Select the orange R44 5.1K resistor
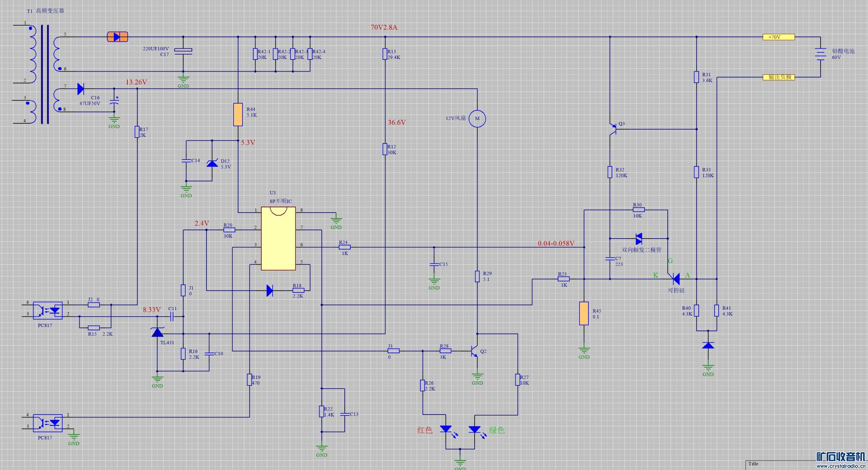Image resolution: width=868 pixels, height=470 pixels. (x=238, y=114)
